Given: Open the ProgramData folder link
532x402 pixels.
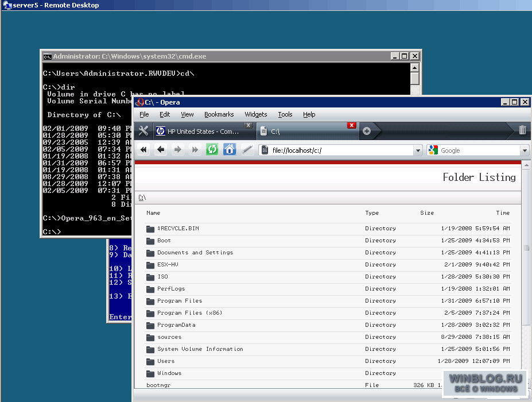Looking at the screenshot, I should click(176, 325).
